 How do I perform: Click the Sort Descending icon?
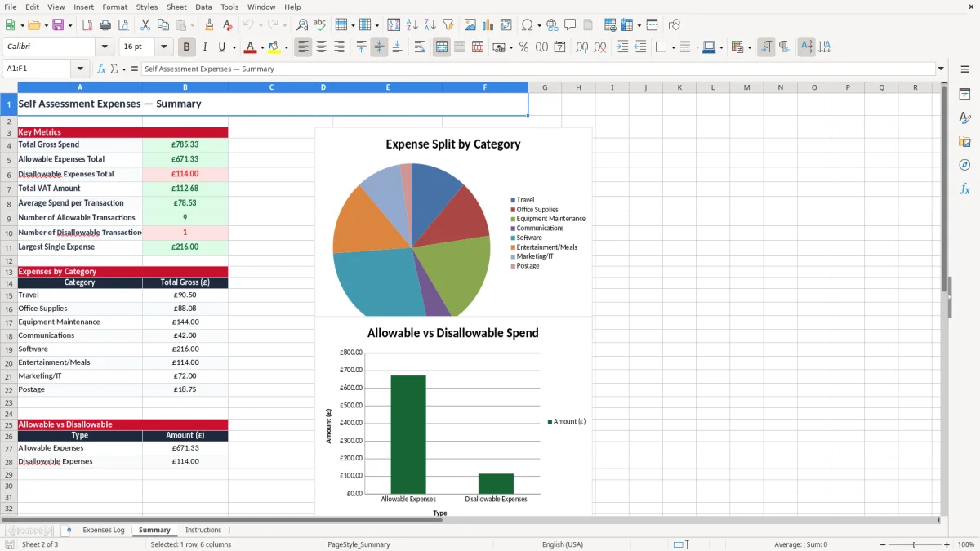tap(430, 25)
